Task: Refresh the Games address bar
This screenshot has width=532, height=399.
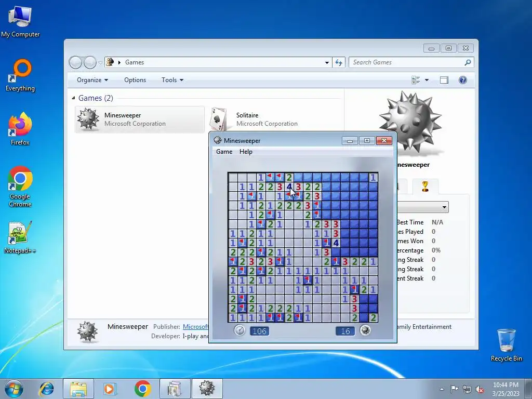Action: point(339,62)
